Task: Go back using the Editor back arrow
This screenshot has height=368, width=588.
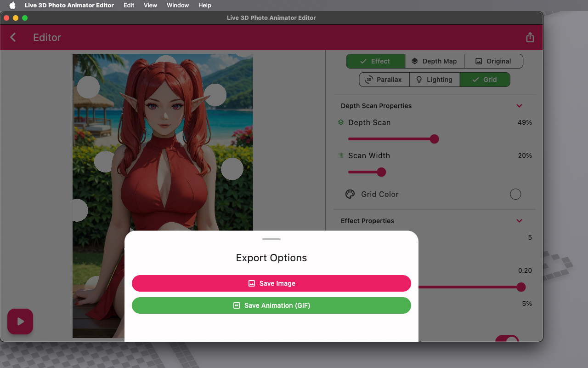Action: (13, 37)
